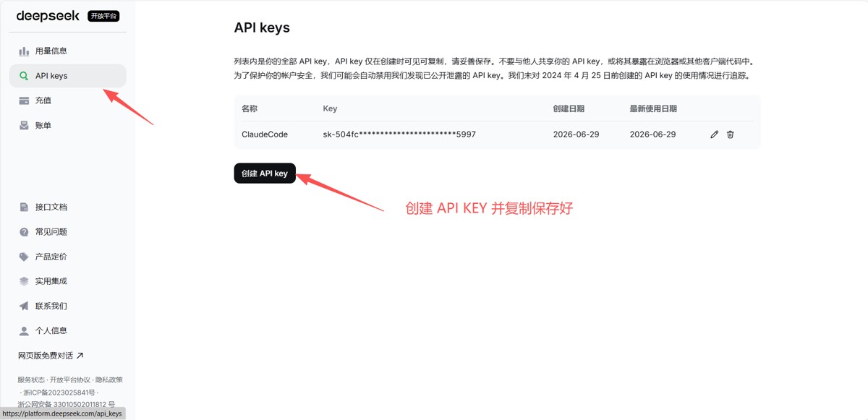
Task: Click the tag icon beside 产品定价
Action: coord(24,257)
